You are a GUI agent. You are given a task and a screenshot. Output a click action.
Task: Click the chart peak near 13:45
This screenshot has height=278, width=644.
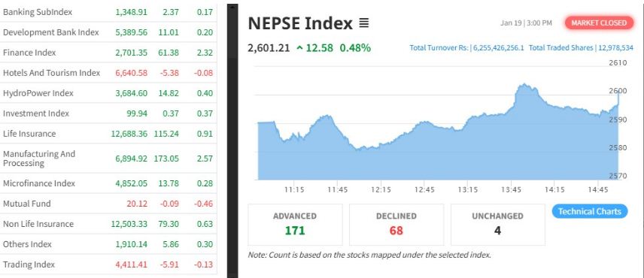pos(524,85)
